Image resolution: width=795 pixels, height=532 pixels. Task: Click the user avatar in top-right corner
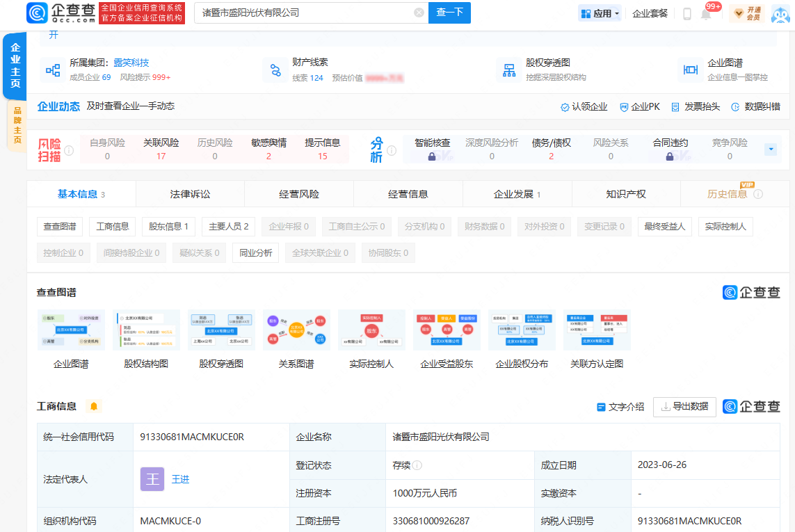click(x=780, y=13)
